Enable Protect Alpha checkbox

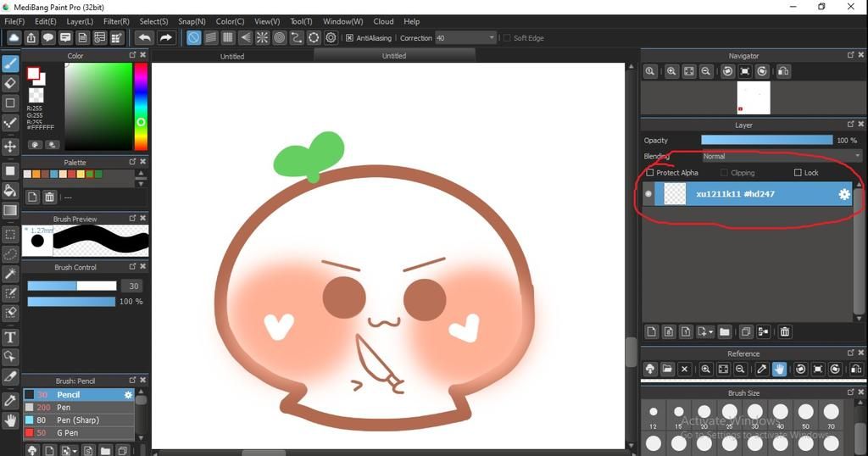click(650, 173)
